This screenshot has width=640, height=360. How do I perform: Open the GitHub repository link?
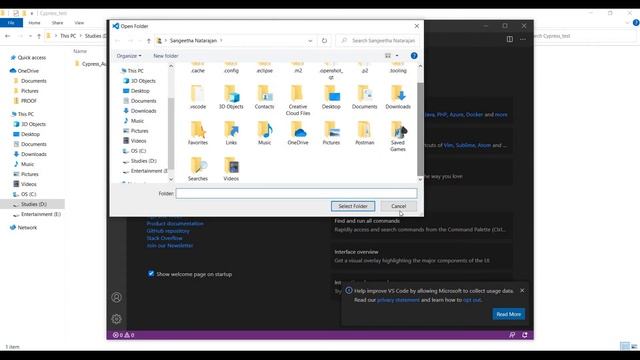click(x=168, y=231)
